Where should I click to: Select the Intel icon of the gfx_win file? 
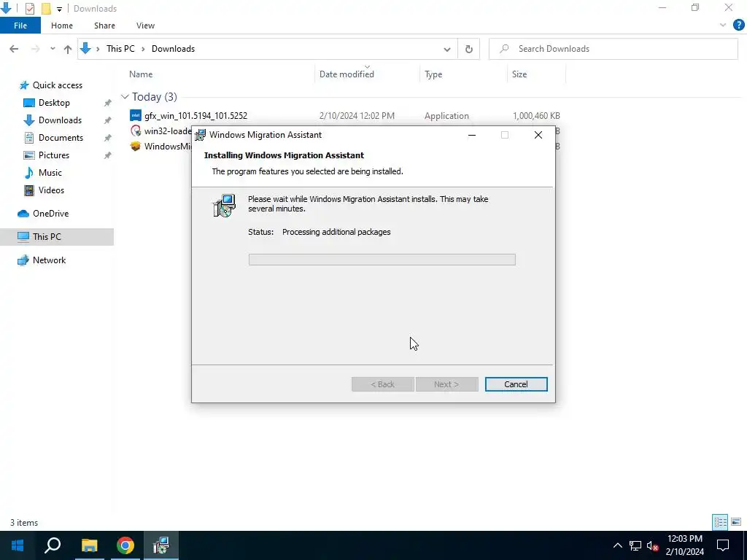click(x=136, y=115)
